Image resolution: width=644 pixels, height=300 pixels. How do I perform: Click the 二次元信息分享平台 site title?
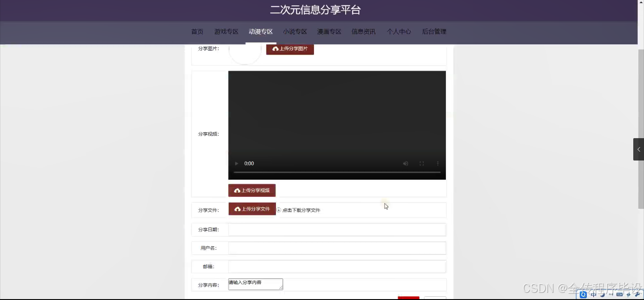pos(315,10)
